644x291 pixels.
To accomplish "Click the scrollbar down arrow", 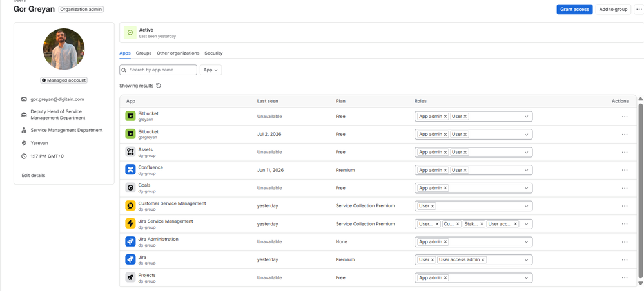I will [x=640, y=283].
